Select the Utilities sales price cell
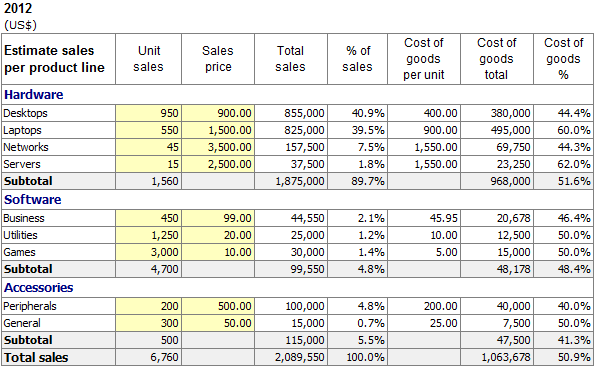 [x=218, y=235]
